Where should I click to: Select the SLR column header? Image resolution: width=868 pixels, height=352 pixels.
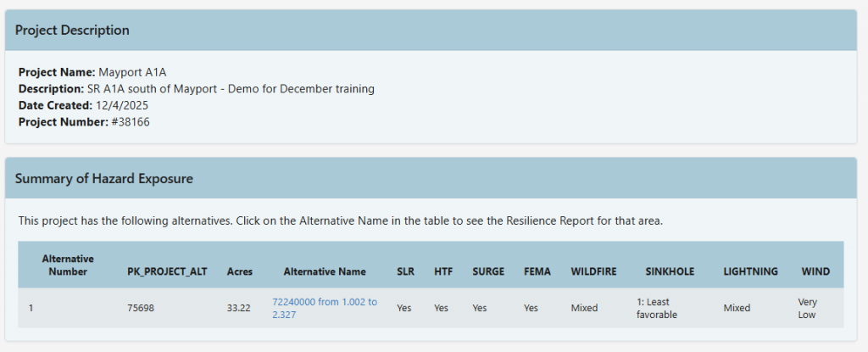click(x=405, y=271)
